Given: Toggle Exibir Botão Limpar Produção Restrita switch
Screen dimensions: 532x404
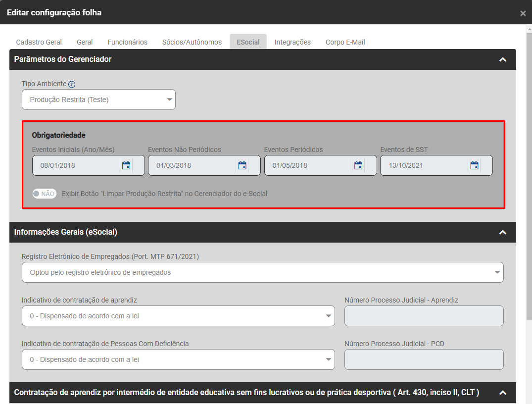Looking at the screenshot, I should (x=45, y=194).
